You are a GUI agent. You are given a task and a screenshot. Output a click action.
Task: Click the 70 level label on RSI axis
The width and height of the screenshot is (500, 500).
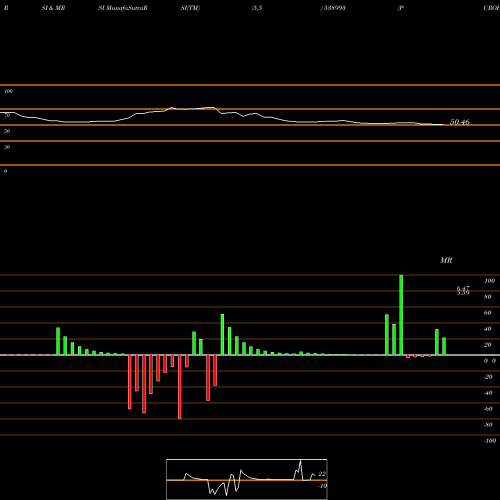[x=7, y=115]
